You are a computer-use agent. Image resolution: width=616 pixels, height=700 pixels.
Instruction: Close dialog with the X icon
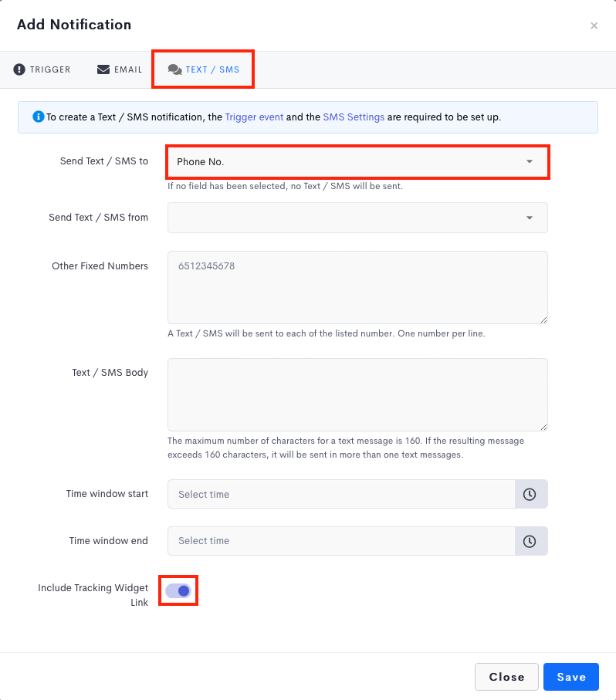click(x=594, y=25)
